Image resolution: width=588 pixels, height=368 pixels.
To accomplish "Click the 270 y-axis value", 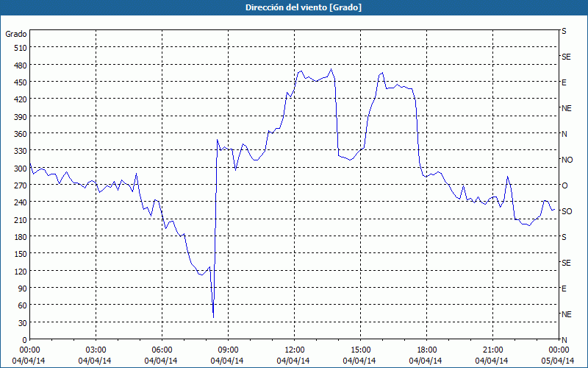I will (21, 185).
